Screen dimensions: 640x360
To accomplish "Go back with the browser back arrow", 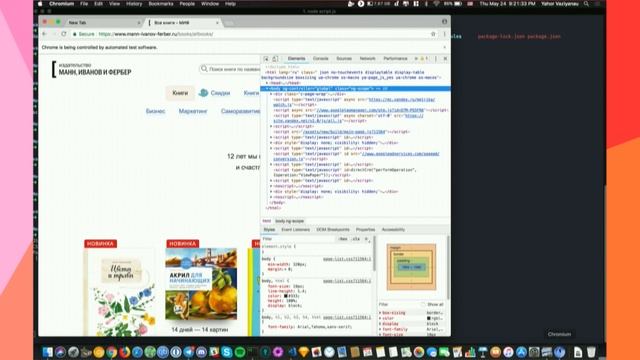I will [x=44, y=34].
